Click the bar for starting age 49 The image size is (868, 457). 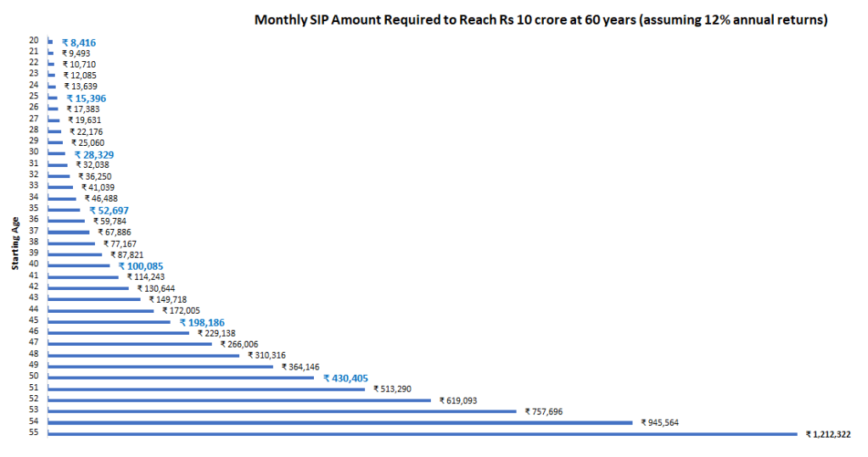pyautogui.click(x=160, y=366)
